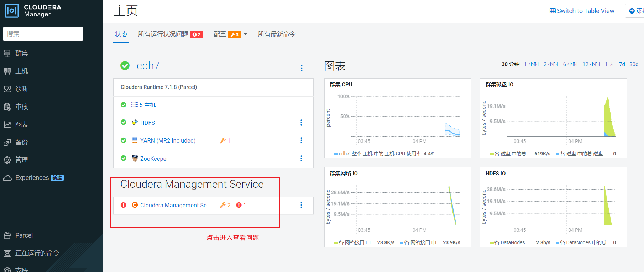
Task: Select the 30 分钟 time range
Action: (511, 64)
